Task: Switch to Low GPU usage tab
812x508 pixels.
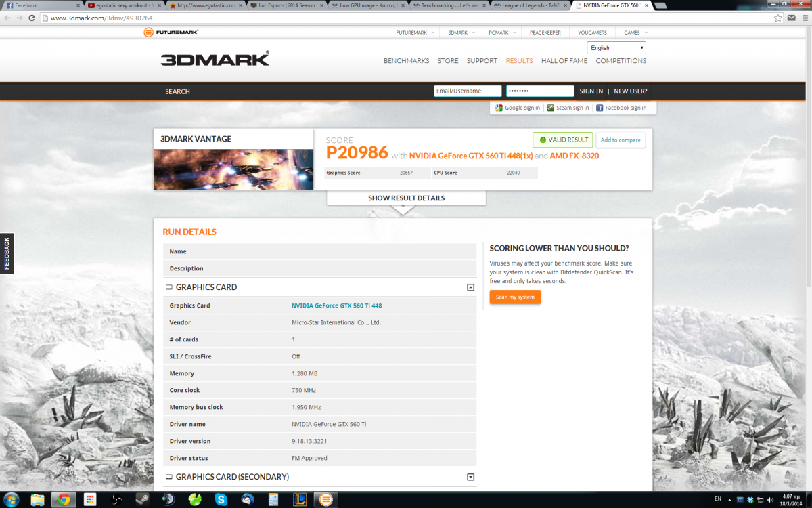Action: 367,5
